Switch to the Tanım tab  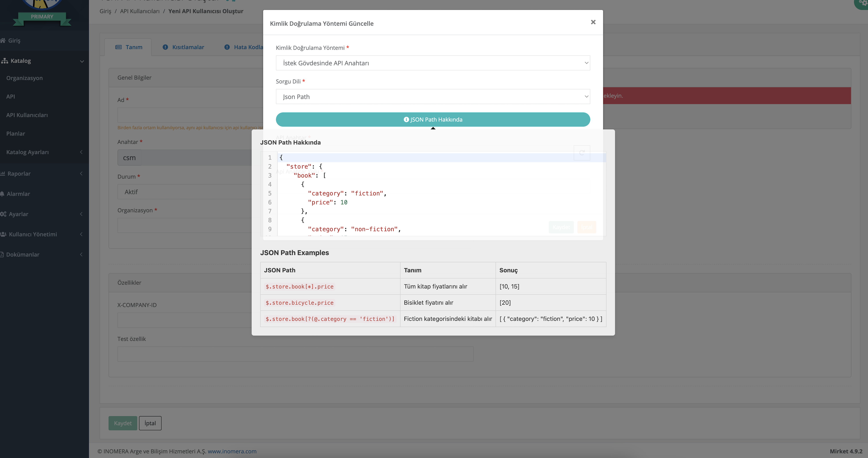[x=128, y=47]
